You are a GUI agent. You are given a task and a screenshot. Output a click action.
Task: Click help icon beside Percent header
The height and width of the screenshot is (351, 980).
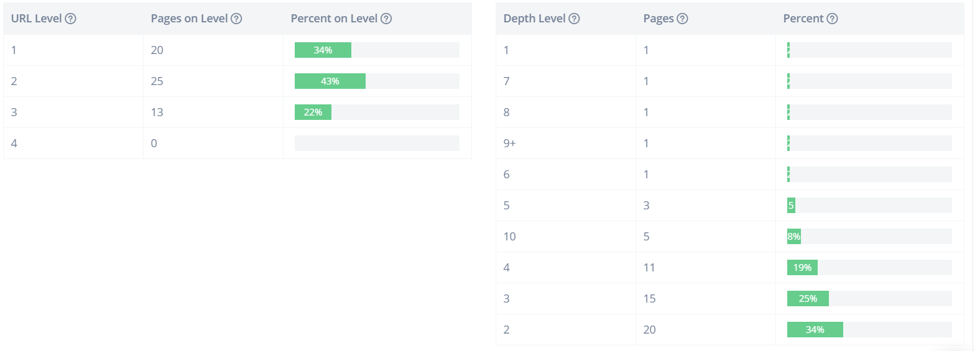832,19
